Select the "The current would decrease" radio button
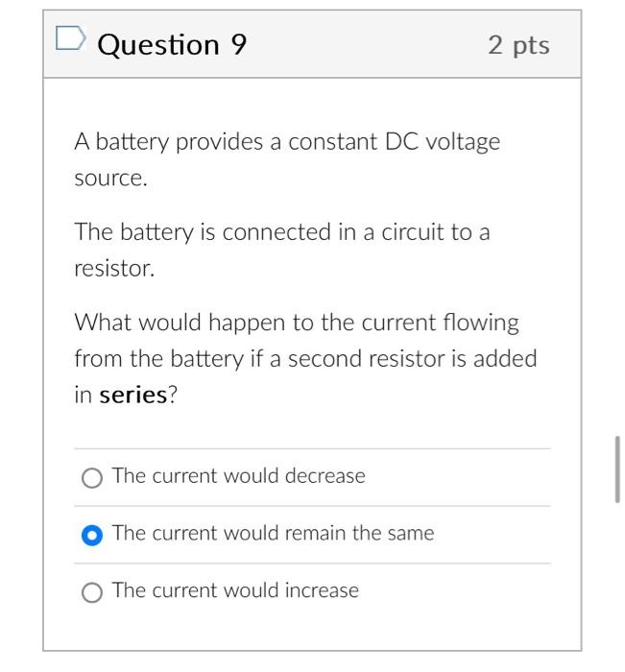Viewport: 625px width, 672px height. point(92,477)
